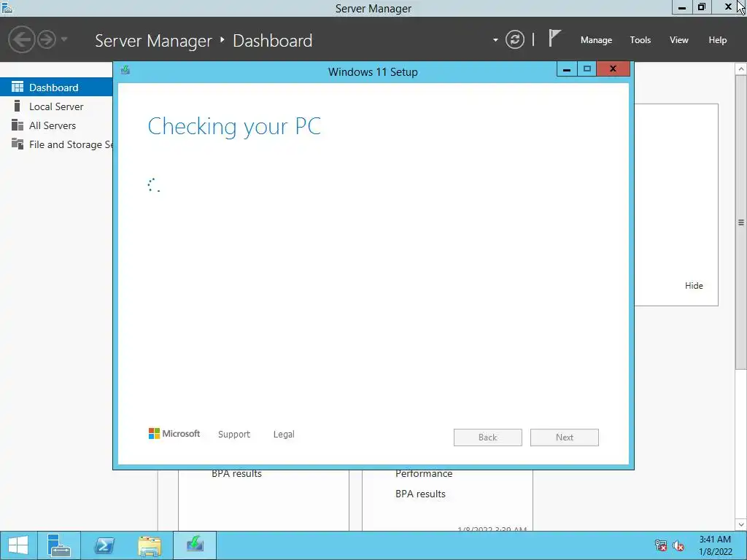Close the Windows 11 Setup window
Viewport: 747px width, 560px height.
(x=613, y=69)
